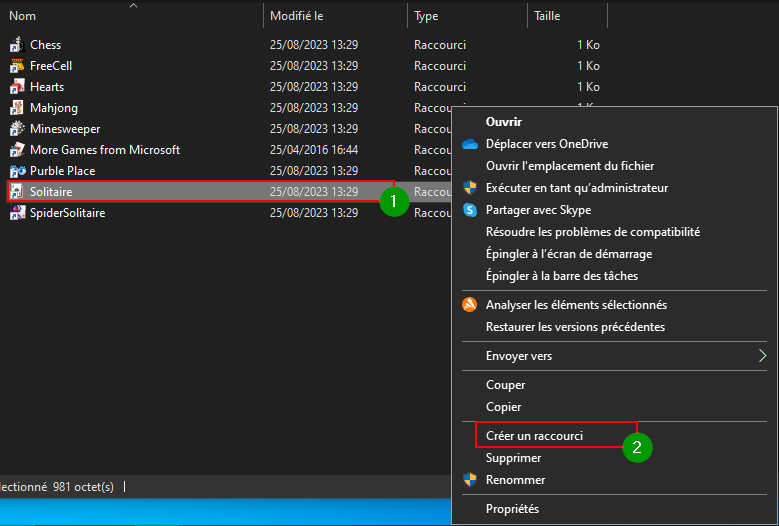Click the Chess shortcut icon

[x=17, y=45]
